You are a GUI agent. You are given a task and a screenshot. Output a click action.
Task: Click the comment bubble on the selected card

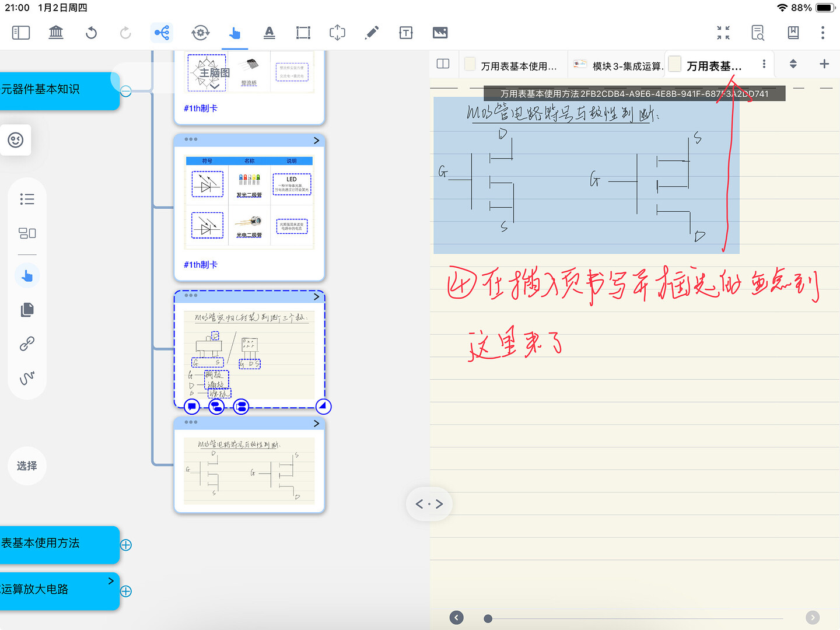192,407
